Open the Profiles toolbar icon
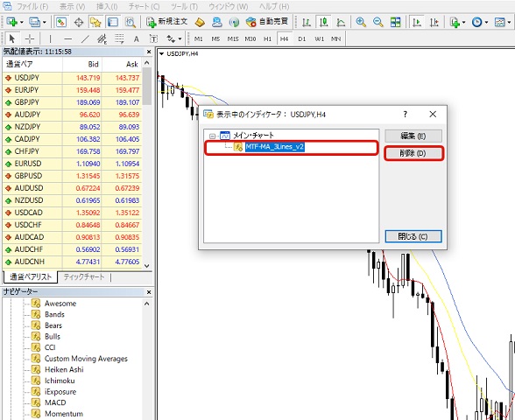 [x=37, y=22]
